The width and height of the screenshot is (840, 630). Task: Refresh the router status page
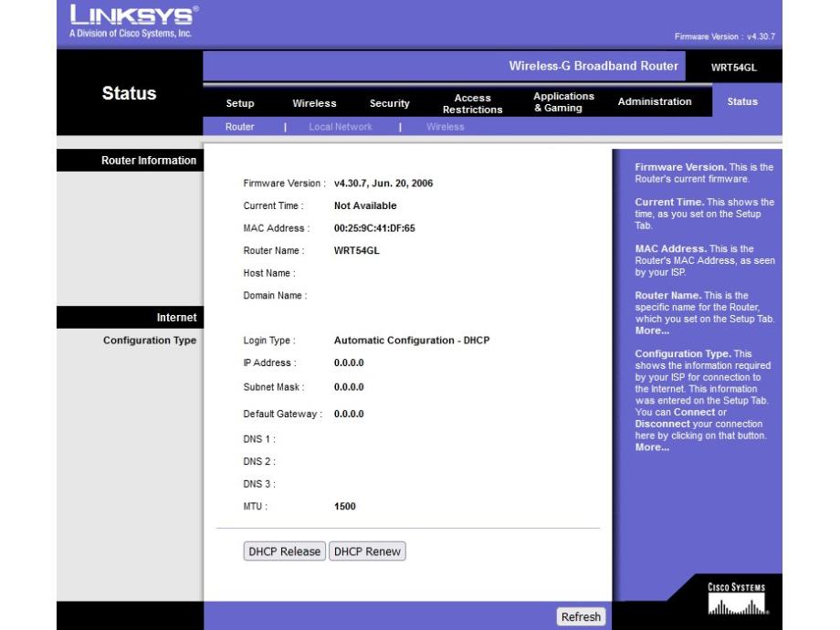pos(581,617)
